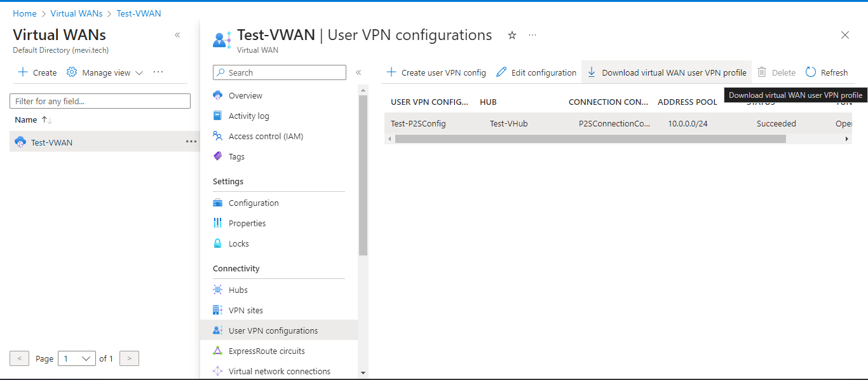Click the Test-VWAN cloud icon in list
The image size is (868, 380).
20,142
